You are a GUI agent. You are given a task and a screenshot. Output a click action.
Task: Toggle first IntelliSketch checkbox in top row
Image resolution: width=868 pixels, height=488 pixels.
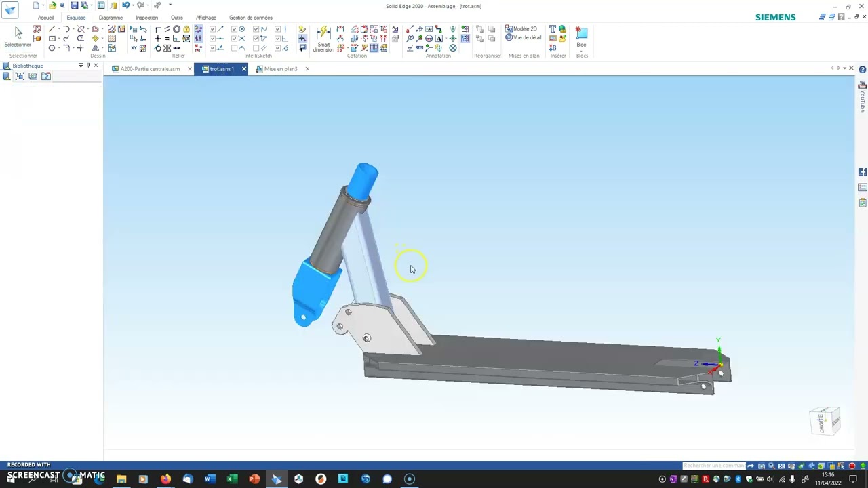pyautogui.click(x=212, y=29)
